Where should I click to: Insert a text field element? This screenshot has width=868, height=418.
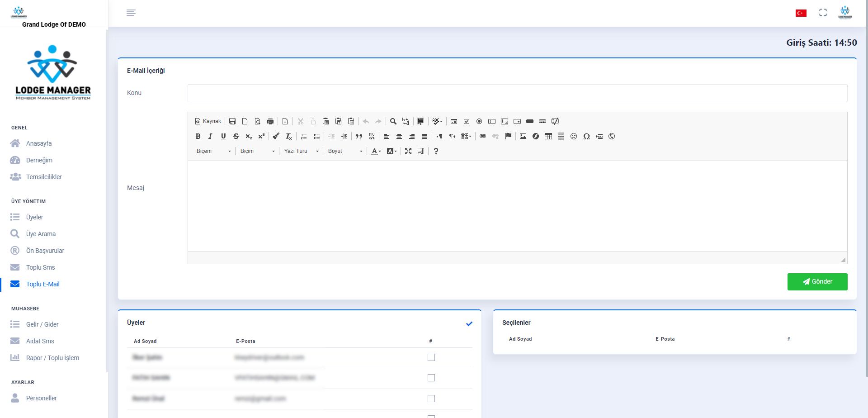click(x=492, y=121)
